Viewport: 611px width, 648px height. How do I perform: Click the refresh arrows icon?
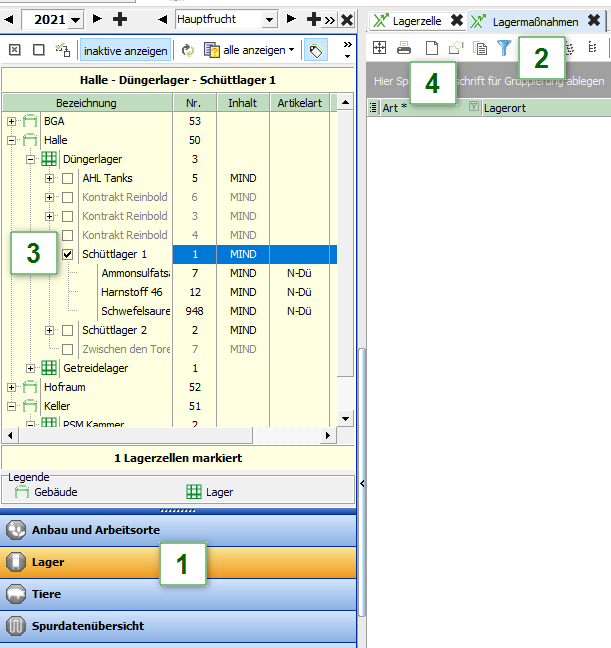point(187,50)
